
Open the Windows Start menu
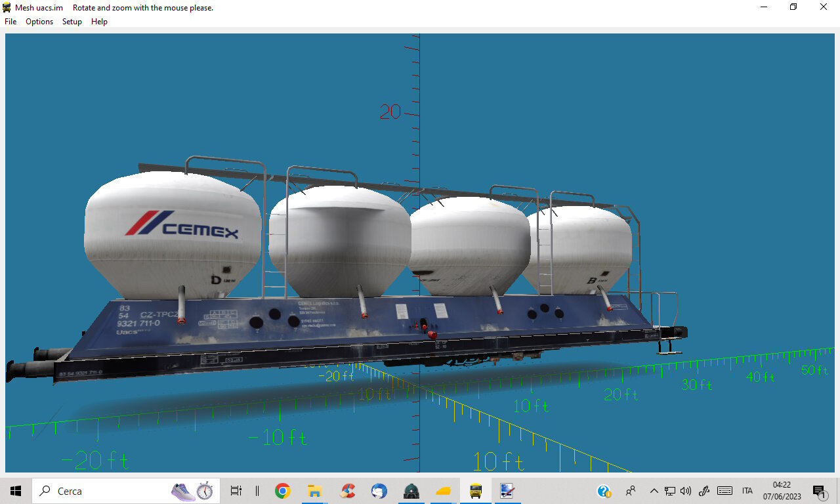(16, 491)
